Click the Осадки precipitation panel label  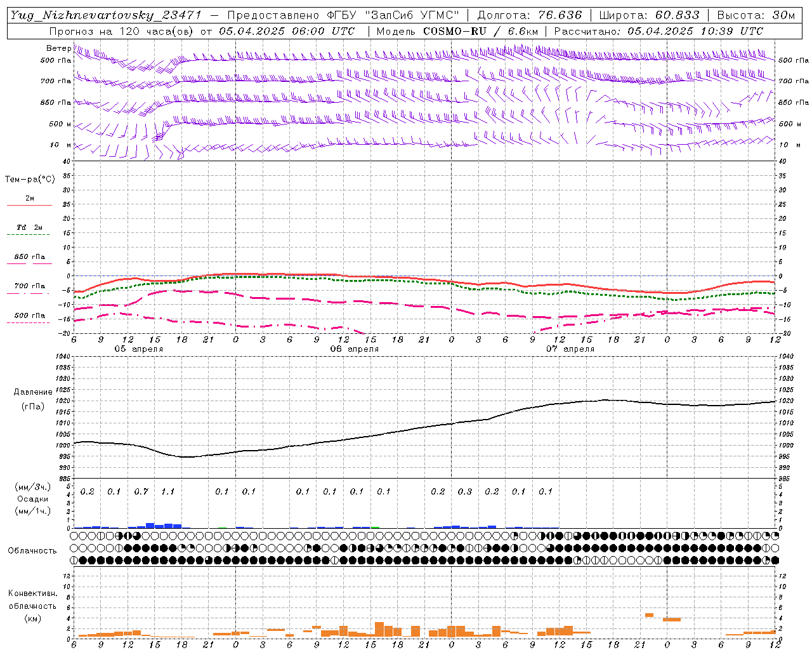33,499
